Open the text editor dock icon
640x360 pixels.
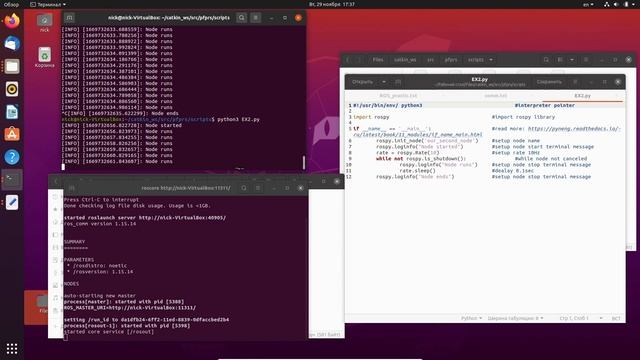12,202
